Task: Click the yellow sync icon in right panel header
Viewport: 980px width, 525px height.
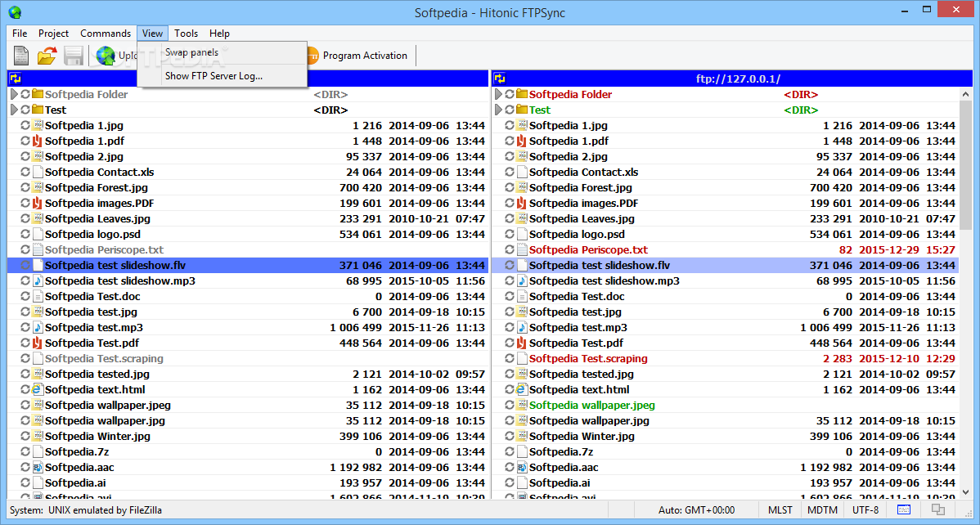Action: [499, 79]
